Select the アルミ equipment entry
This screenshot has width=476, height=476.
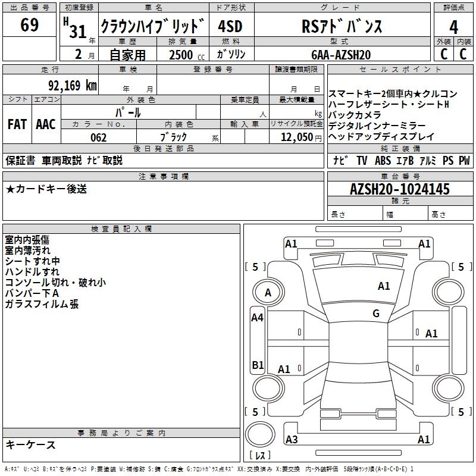coord(428,160)
